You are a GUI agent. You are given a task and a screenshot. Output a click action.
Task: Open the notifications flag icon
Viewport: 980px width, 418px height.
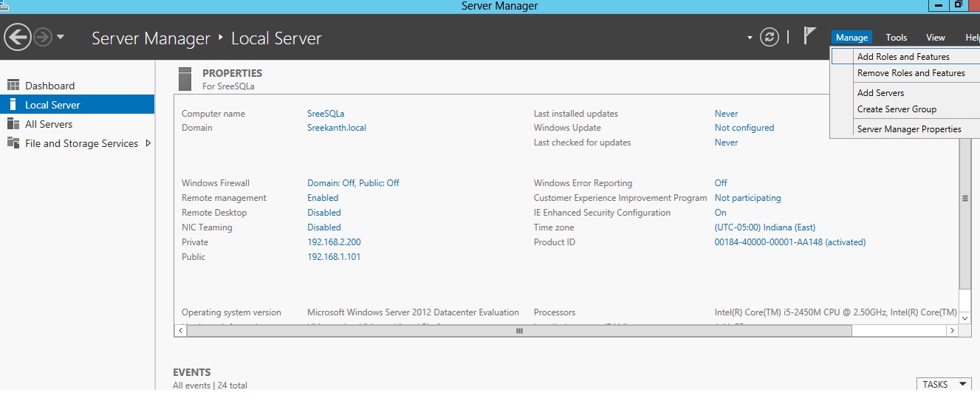tap(809, 35)
